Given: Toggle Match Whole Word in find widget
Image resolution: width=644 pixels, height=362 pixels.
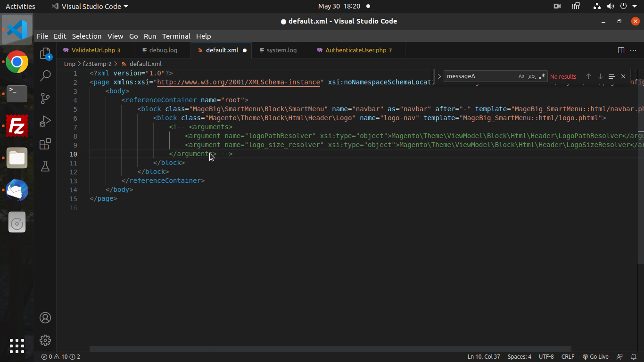Looking at the screenshot, I should (x=532, y=76).
